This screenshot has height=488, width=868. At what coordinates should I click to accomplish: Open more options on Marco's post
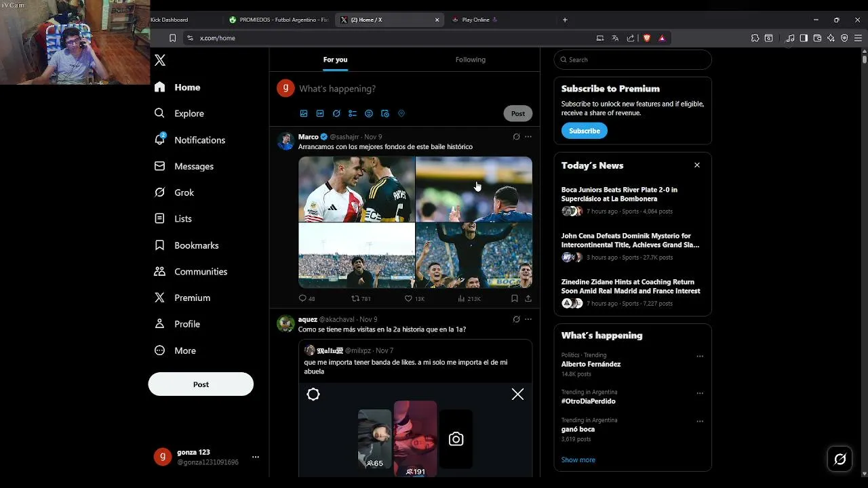(528, 137)
